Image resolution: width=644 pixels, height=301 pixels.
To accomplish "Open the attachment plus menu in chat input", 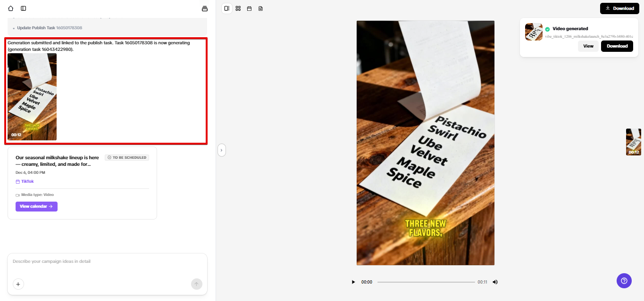I will point(18,284).
